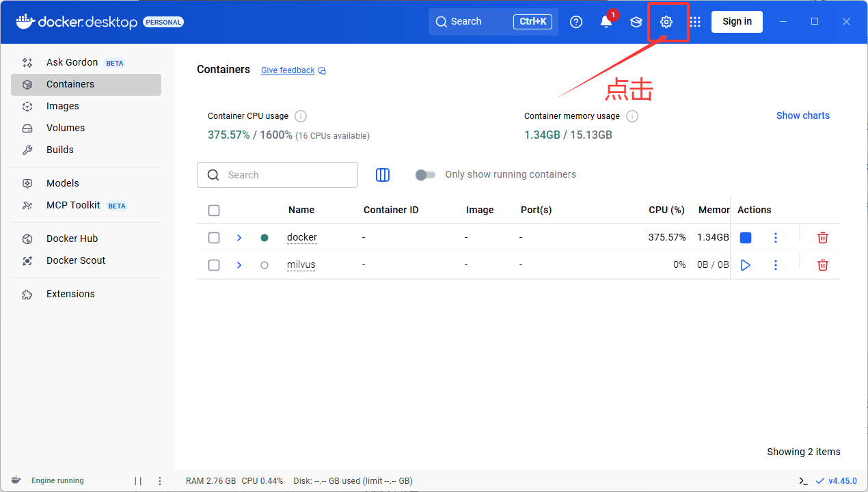Delete the milvus container
The width and height of the screenshot is (868, 492).
click(x=823, y=265)
